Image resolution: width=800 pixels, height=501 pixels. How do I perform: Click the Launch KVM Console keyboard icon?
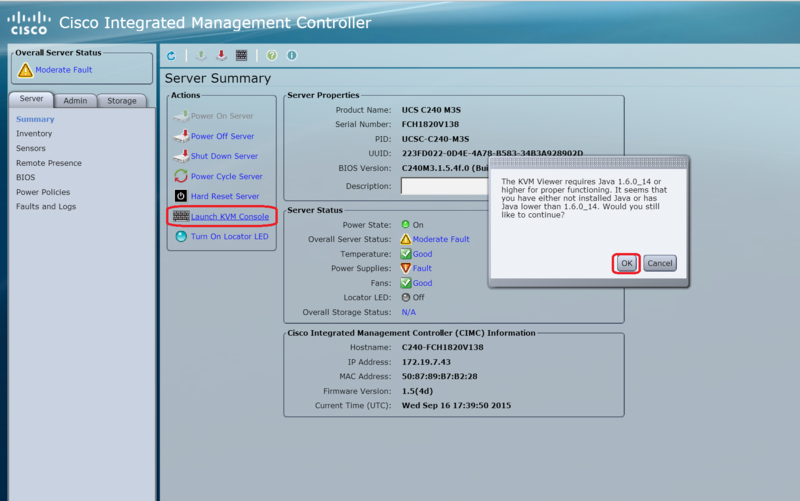coord(181,216)
